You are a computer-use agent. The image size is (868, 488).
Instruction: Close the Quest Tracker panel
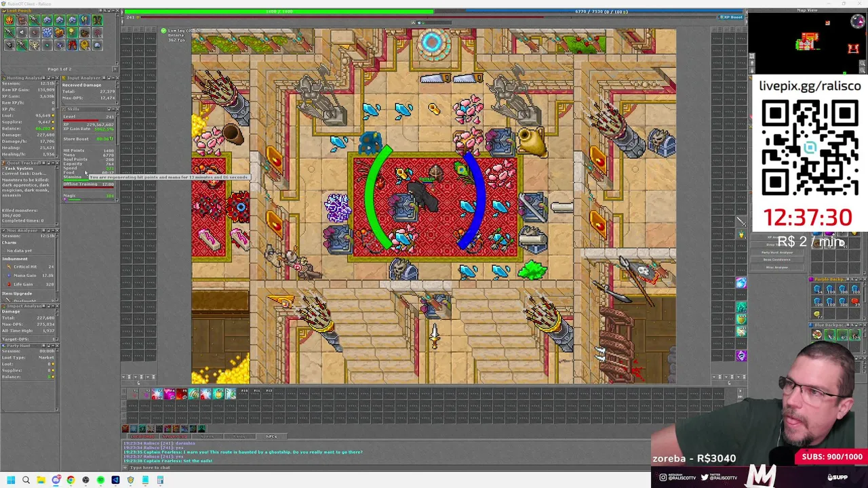pyautogui.click(x=57, y=163)
